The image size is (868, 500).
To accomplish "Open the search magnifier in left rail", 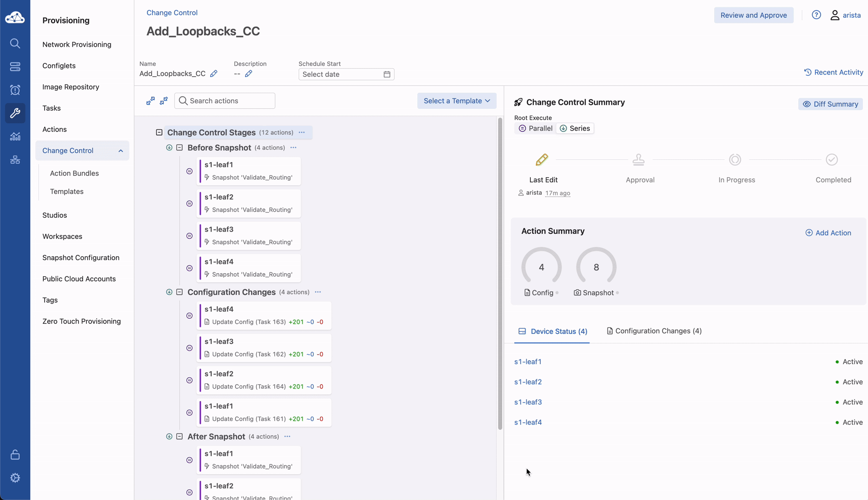I will [15, 43].
